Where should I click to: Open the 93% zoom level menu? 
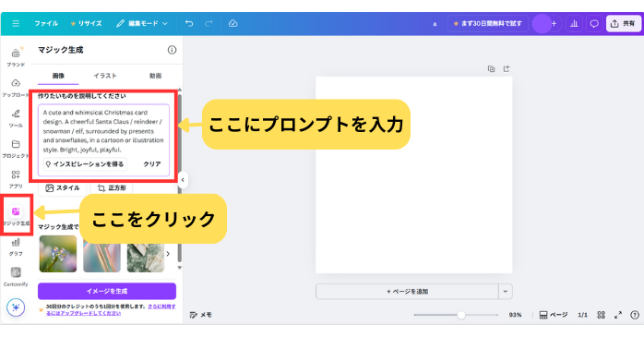click(515, 315)
